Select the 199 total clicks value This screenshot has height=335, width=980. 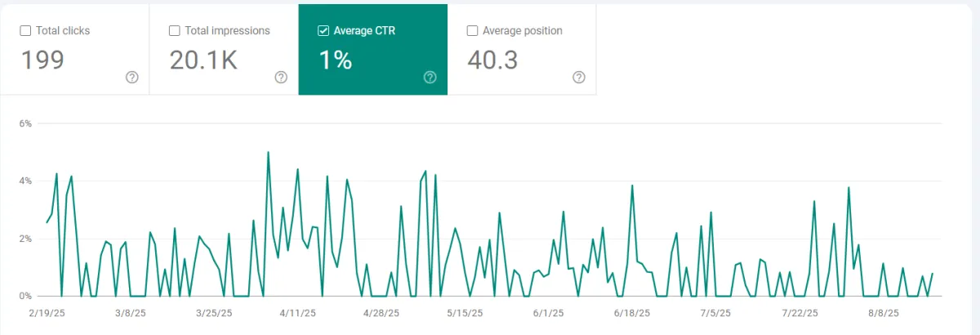(42, 60)
